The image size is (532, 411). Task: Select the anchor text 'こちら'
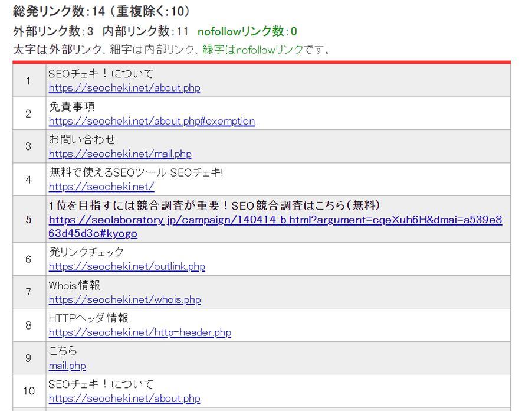[63, 351]
